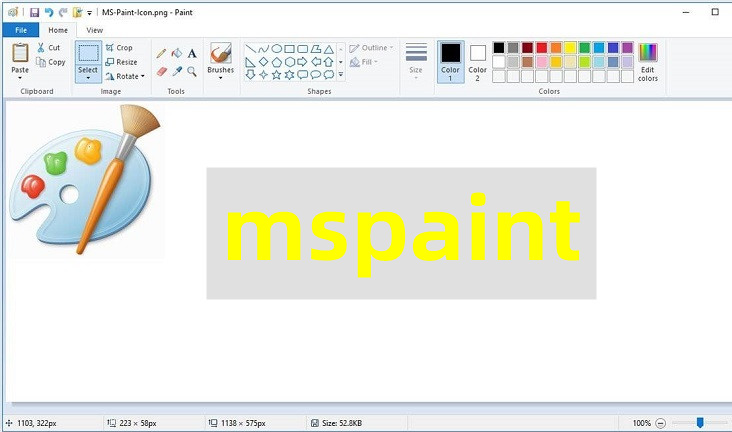Choose the Oval callout shape
Screen dimensions: 732x432
(316, 75)
